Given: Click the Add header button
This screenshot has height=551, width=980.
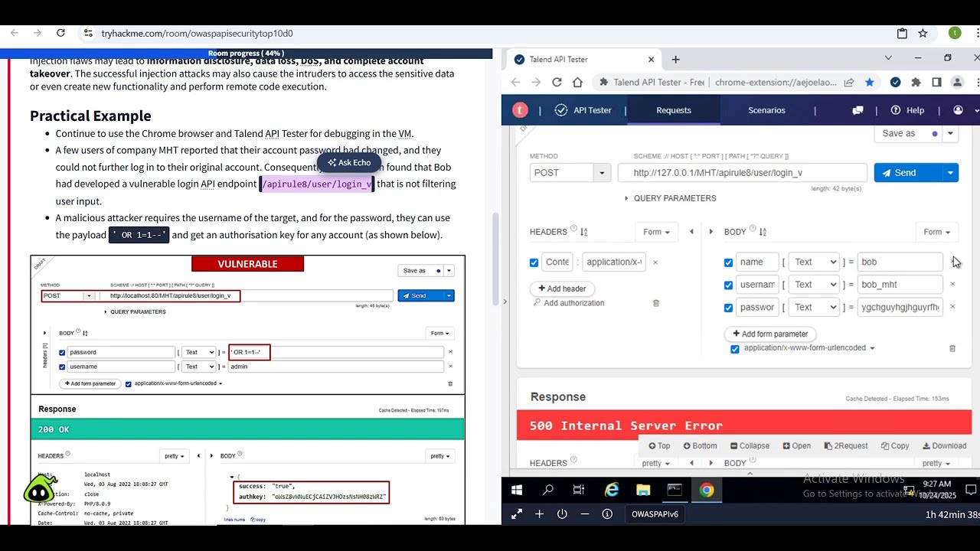Looking at the screenshot, I should (562, 289).
